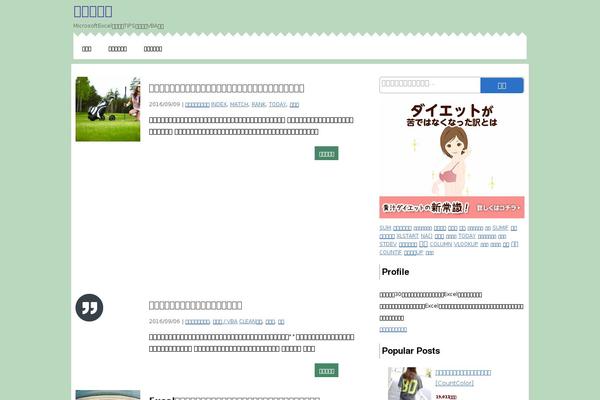Click the green read-more button of 2014/09/06 post
Viewport: 600px width, 400px height.
pos(326,371)
